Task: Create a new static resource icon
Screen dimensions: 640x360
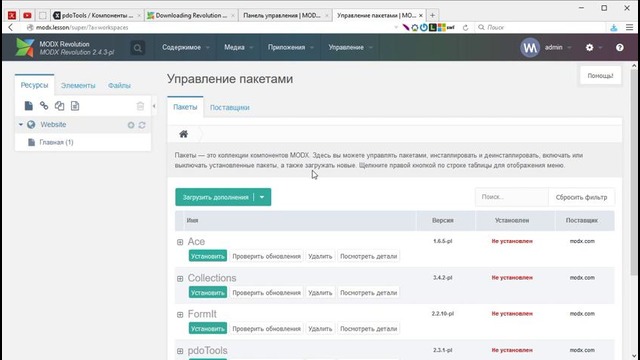Action: (x=75, y=106)
